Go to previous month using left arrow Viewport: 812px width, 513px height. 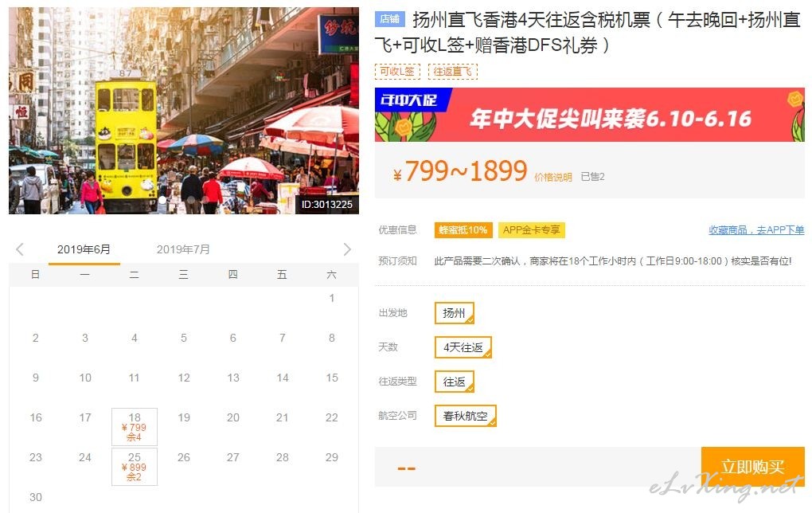pos(20,249)
